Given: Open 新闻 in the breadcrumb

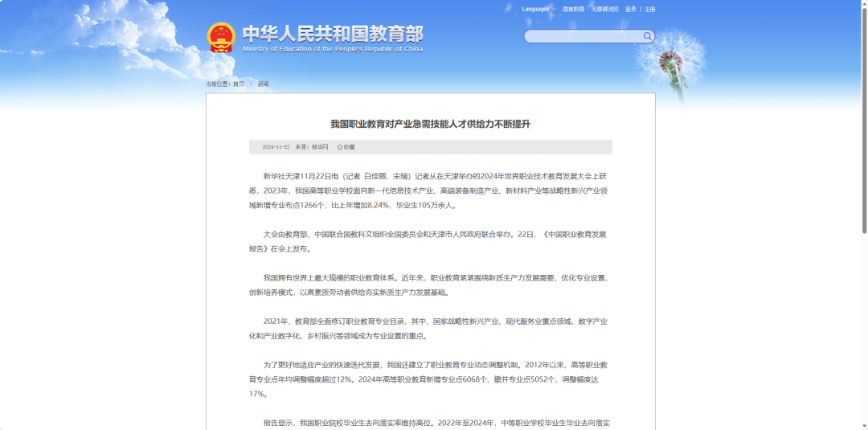Looking at the screenshot, I should [x=264, y=84].
